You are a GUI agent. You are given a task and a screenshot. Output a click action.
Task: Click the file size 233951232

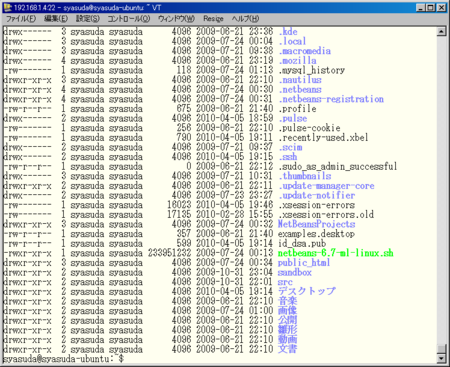click(x=170, y=253)
